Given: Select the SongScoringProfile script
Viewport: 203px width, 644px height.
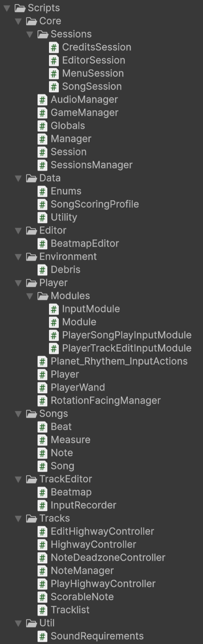Looking at the screenshot, I should 95,204.
